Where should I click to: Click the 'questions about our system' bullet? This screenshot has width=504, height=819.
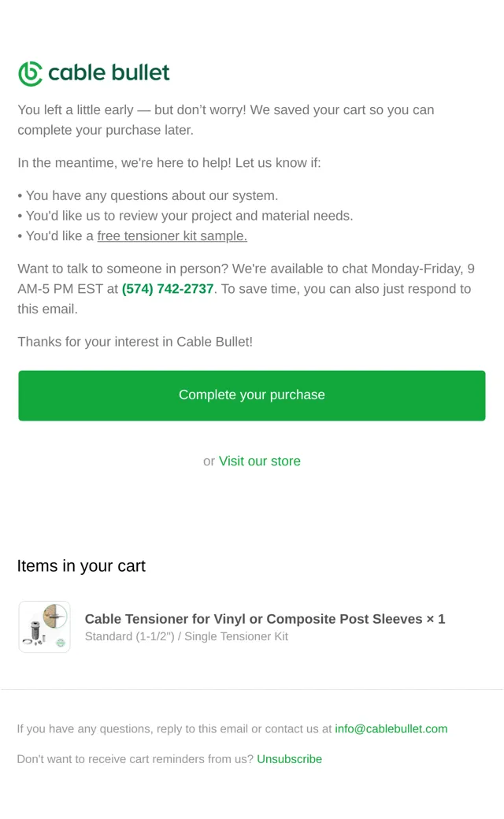pos(148,195)
